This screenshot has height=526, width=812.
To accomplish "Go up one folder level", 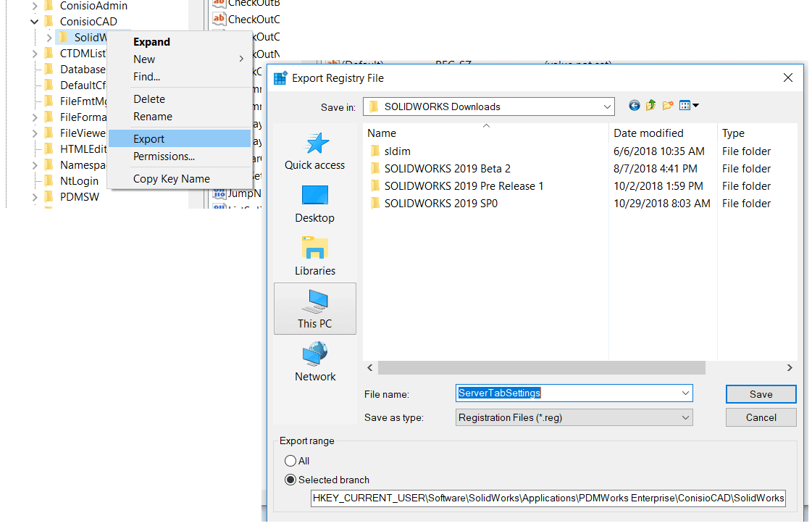I will coord(651,106).
